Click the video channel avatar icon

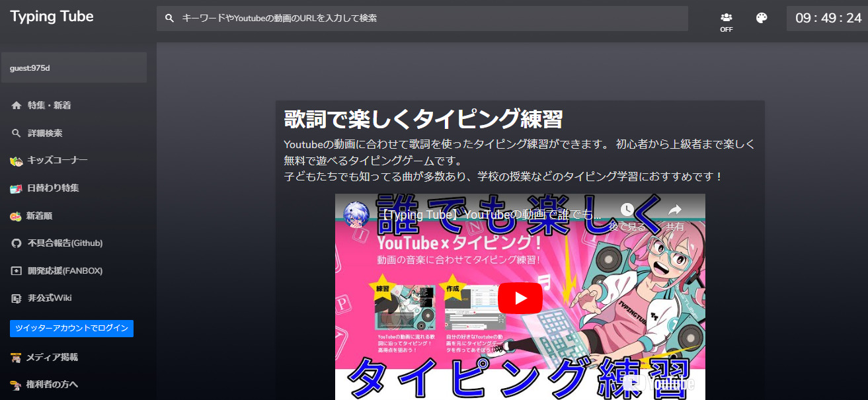(x=357, y=215)
